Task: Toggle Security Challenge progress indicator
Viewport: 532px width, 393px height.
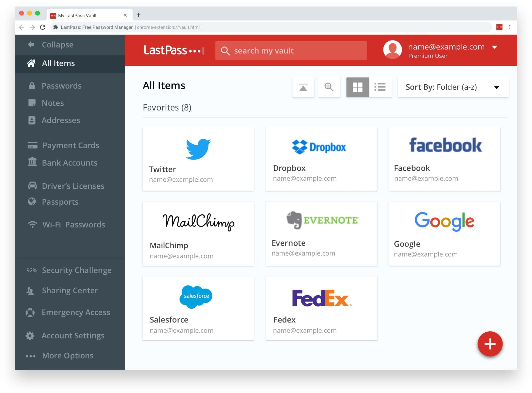Action: point(31,270)
